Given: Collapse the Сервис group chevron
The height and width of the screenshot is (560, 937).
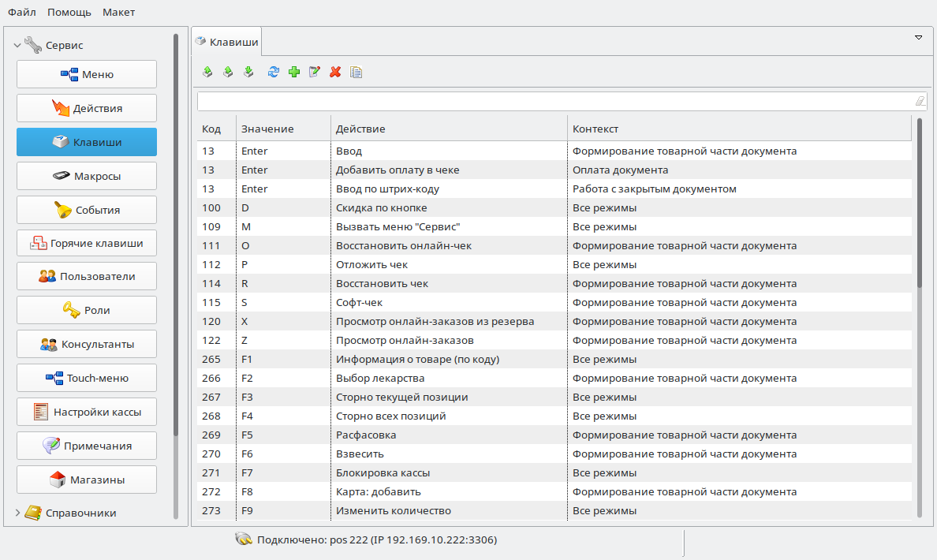Looking at the screenshot, I should pos(17,46).
